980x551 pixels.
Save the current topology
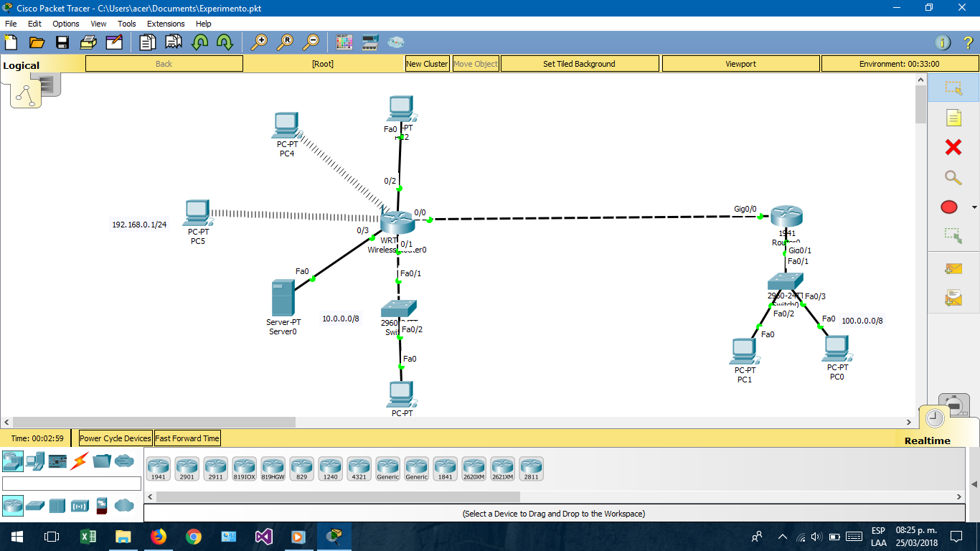62,42
